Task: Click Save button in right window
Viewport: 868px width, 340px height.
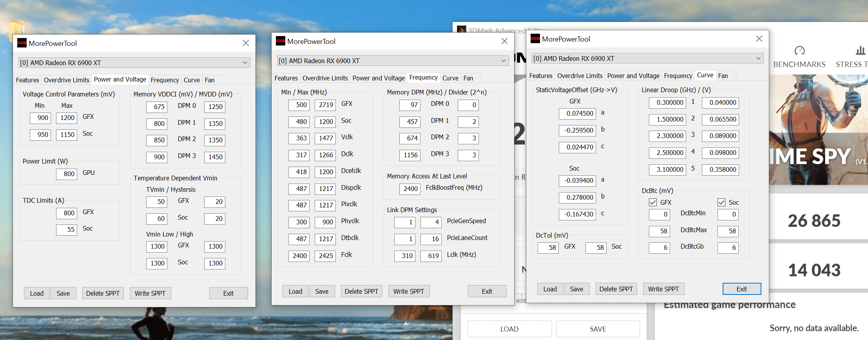Action: 576,289
